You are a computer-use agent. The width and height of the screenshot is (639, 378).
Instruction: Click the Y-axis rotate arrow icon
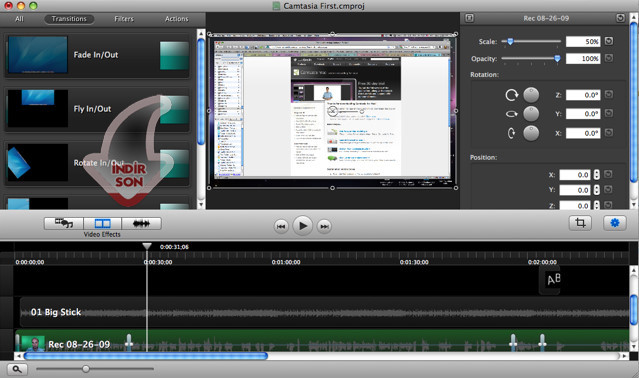click(x=511, y=114)
